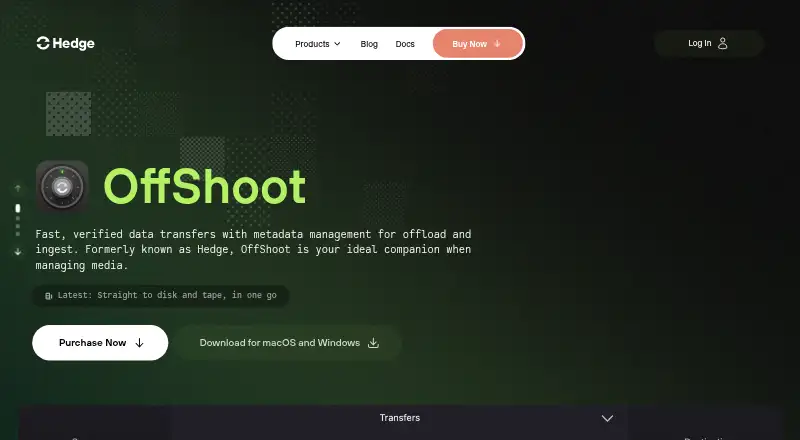Select the active section indicator dot

click(x=18, y=208)
